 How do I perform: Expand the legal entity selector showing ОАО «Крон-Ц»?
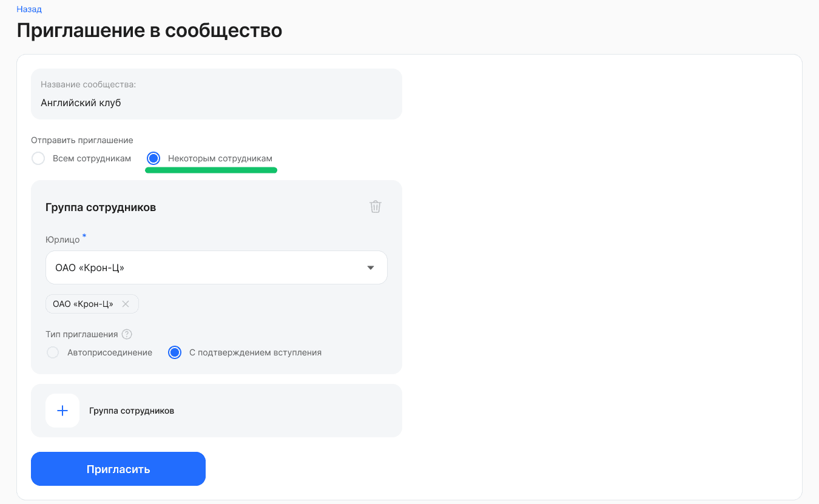[x=217, y=267]
